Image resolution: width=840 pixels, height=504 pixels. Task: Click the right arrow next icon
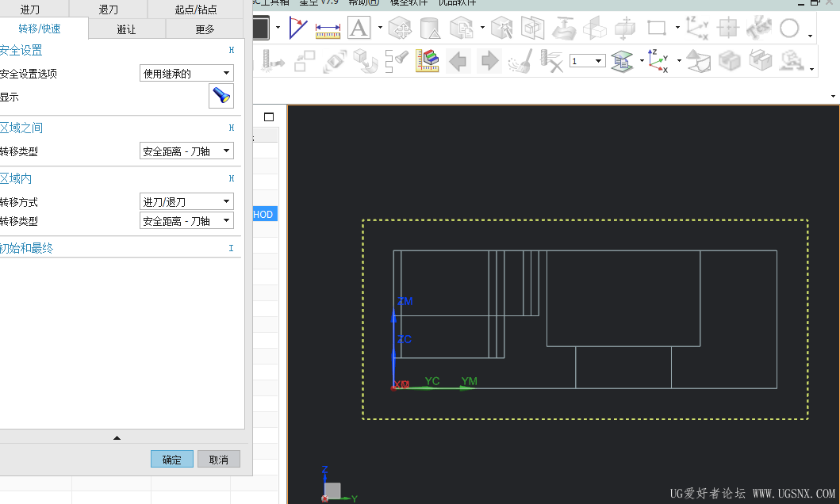(489, 61)
